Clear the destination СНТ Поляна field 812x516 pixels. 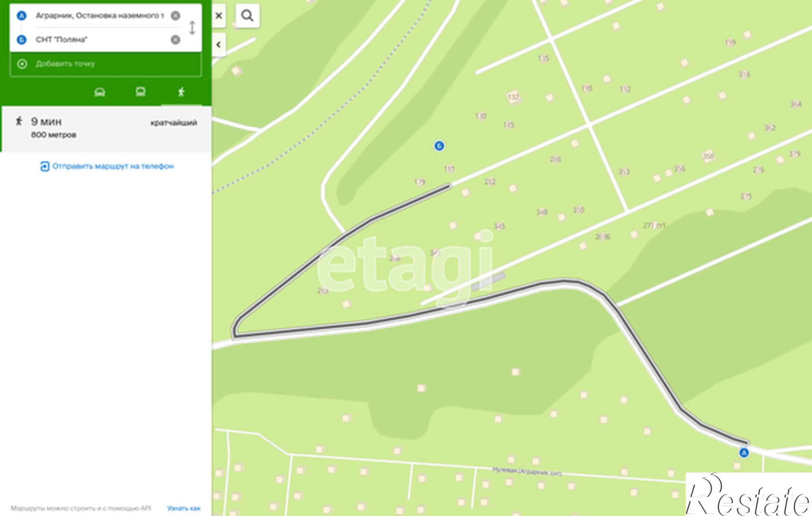pos(175,40)
